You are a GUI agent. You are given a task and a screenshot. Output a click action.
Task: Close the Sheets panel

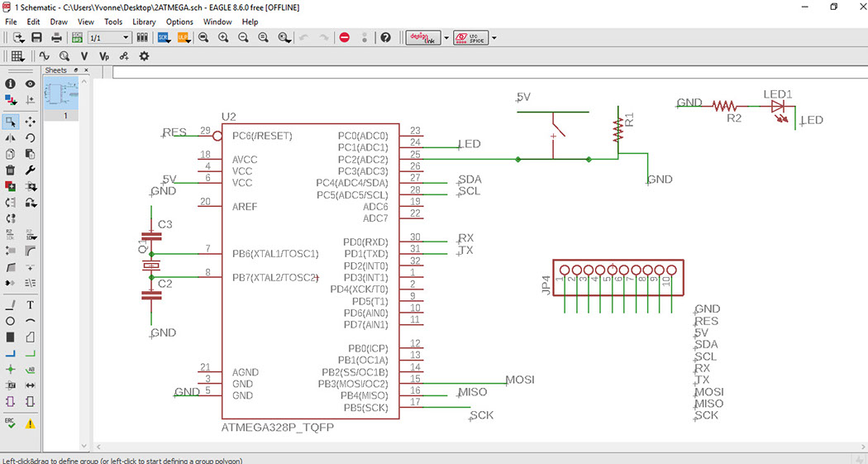click(x=86, y=70)
